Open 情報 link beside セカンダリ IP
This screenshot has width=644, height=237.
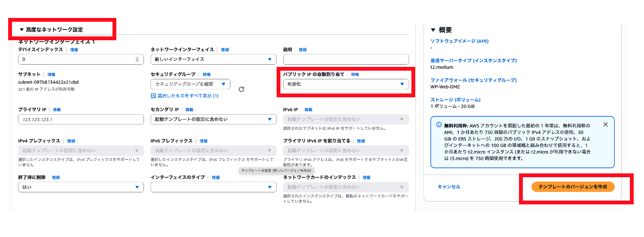coord(189,110)
